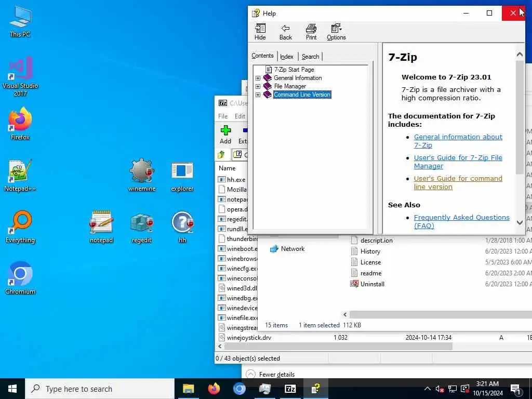532x399 pixels.
Task: Open Options in the Help toolbar
Action: coord(336,32)
